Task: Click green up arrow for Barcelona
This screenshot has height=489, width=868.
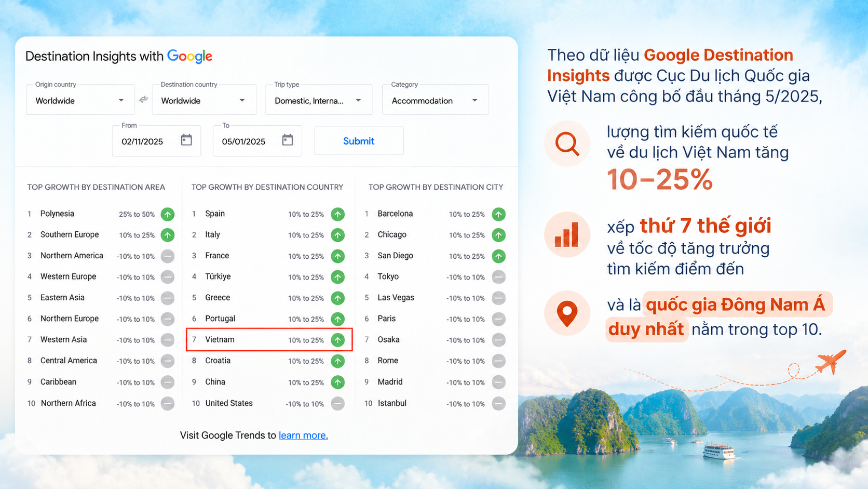Action: point(498,214)
